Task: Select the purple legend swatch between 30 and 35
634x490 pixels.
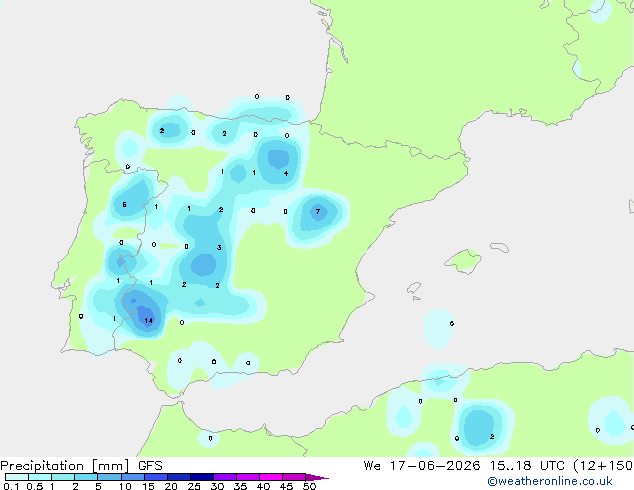Action: coord(225,477)
